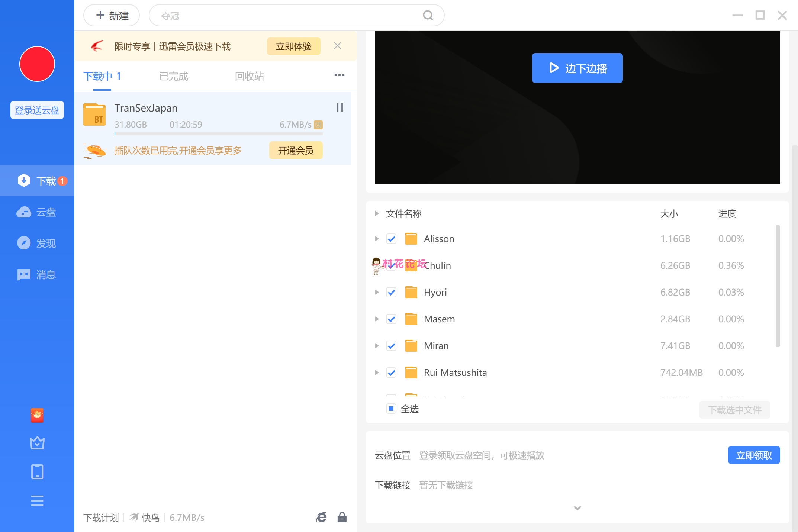
Task: Expand the Rui Matsushita folder tree
Action: point(377,373)
